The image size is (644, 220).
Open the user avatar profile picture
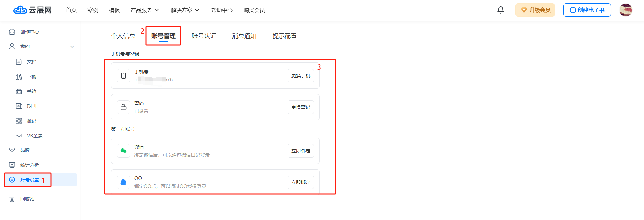pyautogui.click(x=625, y=10)
